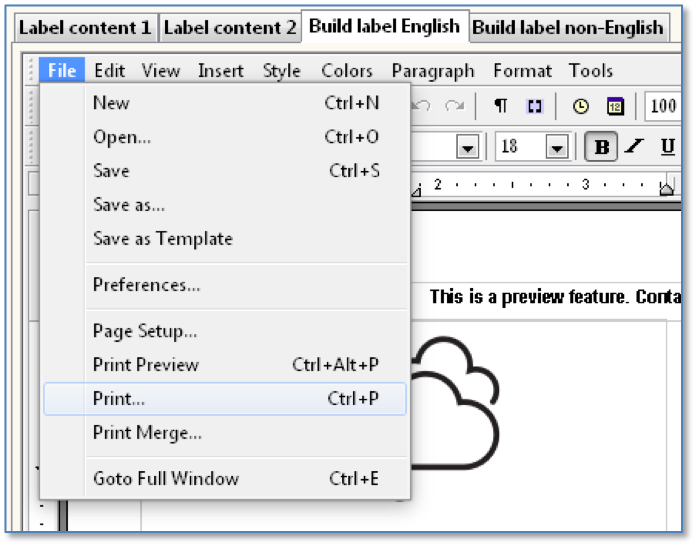Screen dimensions: 695x545
Task: Toggle Italic formatting button
Action: 634,146
